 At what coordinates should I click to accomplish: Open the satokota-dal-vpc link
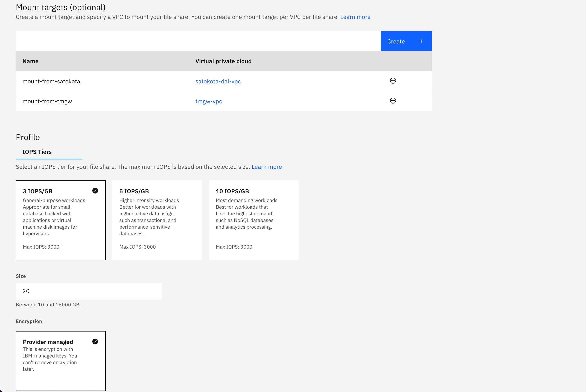click(x=218, y=81)
